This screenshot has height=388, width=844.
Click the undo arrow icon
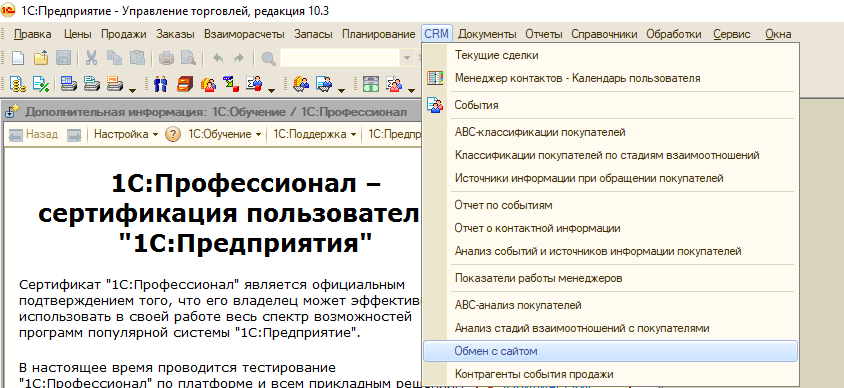click(217, 58)
